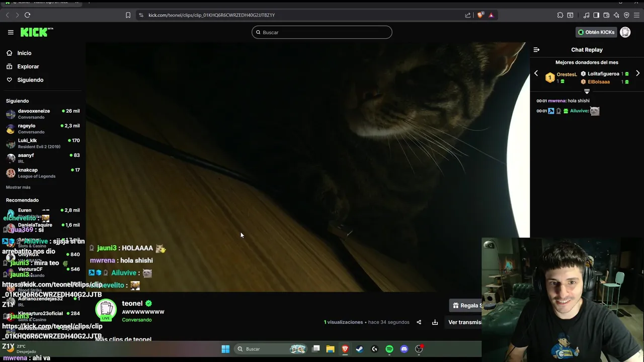Toggle the Brave sidebar panel icon
This screenshot has width=644, height=362.
point(596,15)
